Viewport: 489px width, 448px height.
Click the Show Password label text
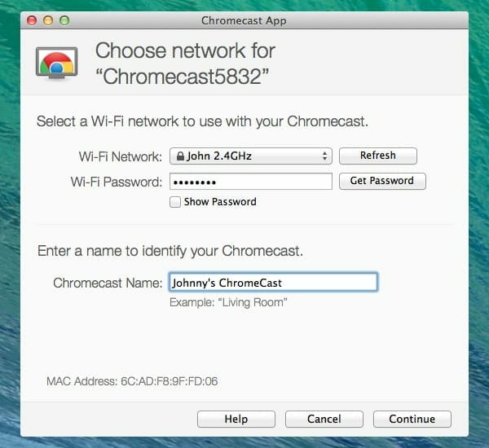[220, 202]
